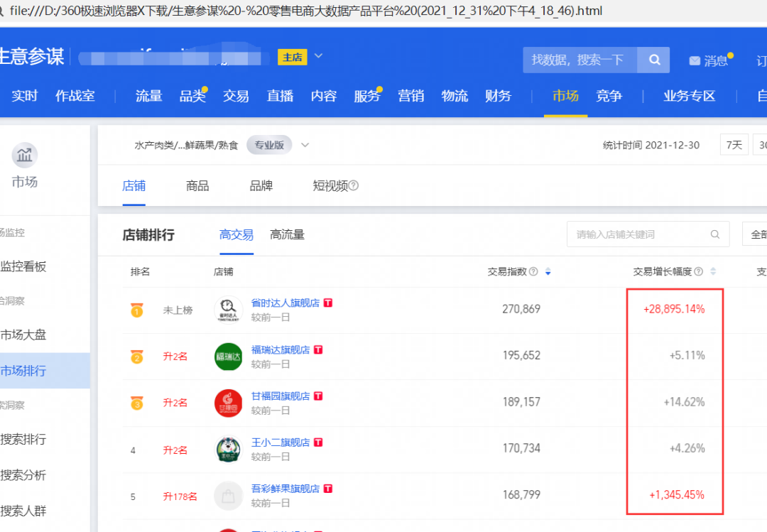This screenshot has height=532, width=767.
Task: Click the 市场 chart icon in sidebar
Action: (x=24, y=155)
